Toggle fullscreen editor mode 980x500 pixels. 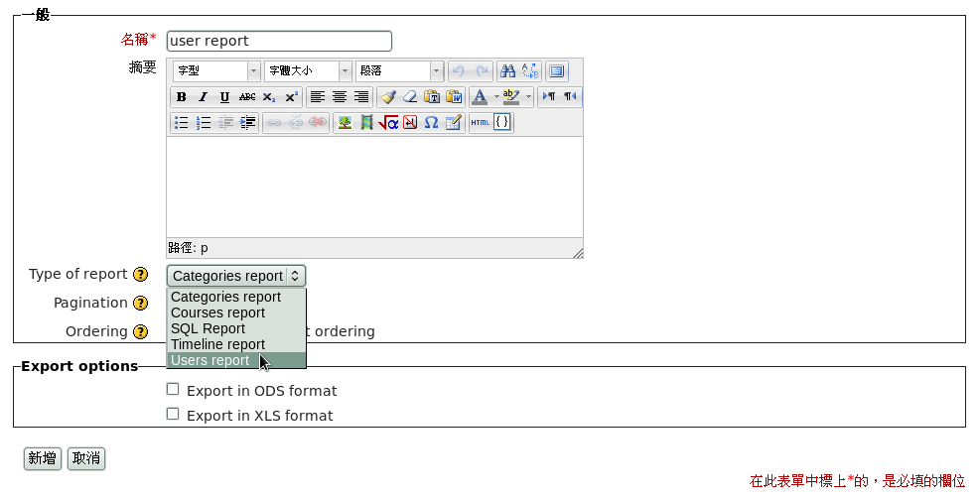(x=557, y=71)
